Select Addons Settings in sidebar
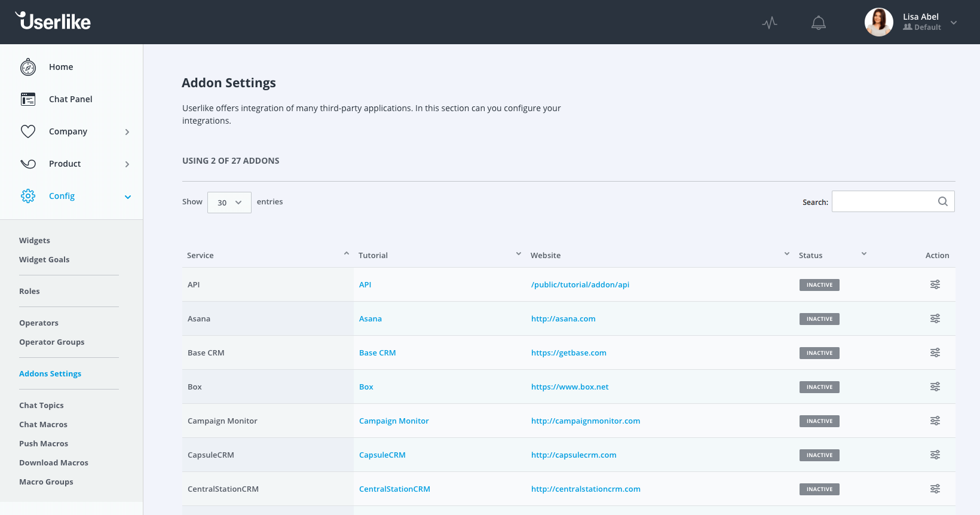 point(50,373)
